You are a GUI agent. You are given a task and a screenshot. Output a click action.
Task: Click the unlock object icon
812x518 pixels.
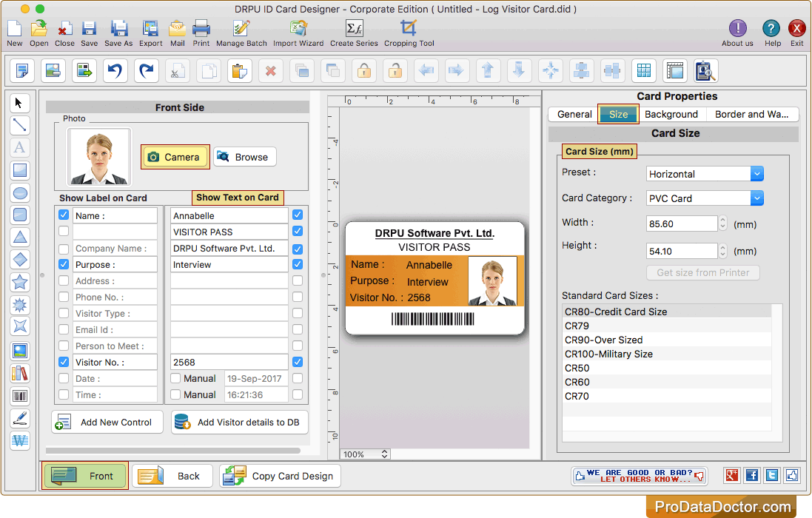(x=395, y=70)
